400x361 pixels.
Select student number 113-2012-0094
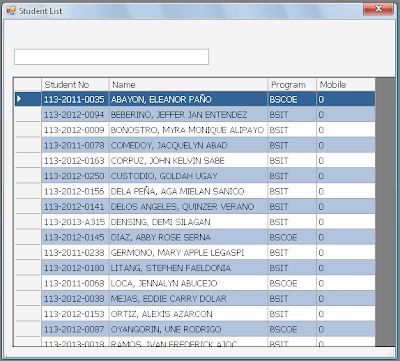click(x=75, y=114)
